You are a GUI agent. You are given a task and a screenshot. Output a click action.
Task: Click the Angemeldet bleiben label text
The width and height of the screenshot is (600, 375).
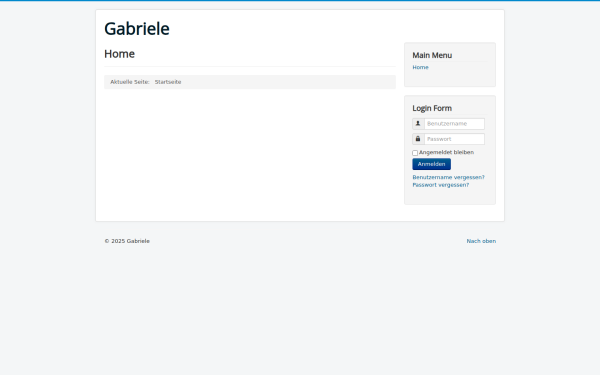(x=446, y=152)
